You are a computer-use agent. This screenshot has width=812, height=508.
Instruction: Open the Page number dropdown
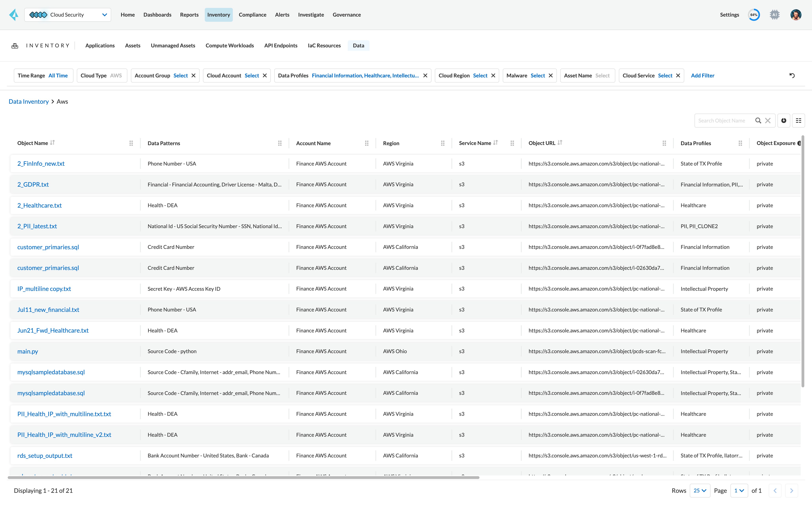tap(739, 491)
